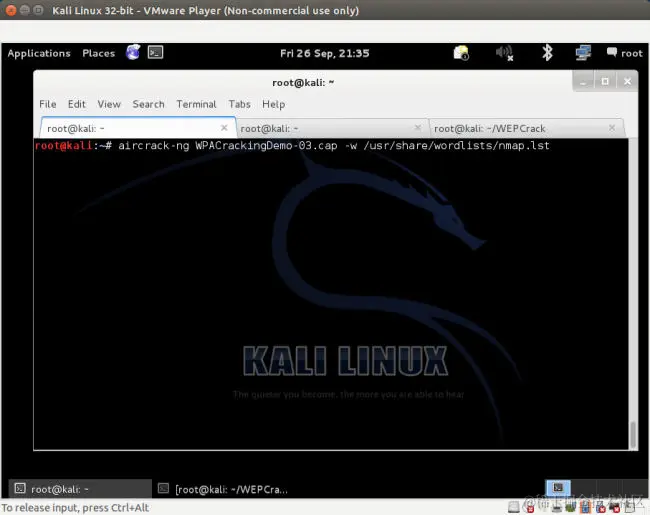
Task: Close the WEPCrack tab
Action: (612, 128)
